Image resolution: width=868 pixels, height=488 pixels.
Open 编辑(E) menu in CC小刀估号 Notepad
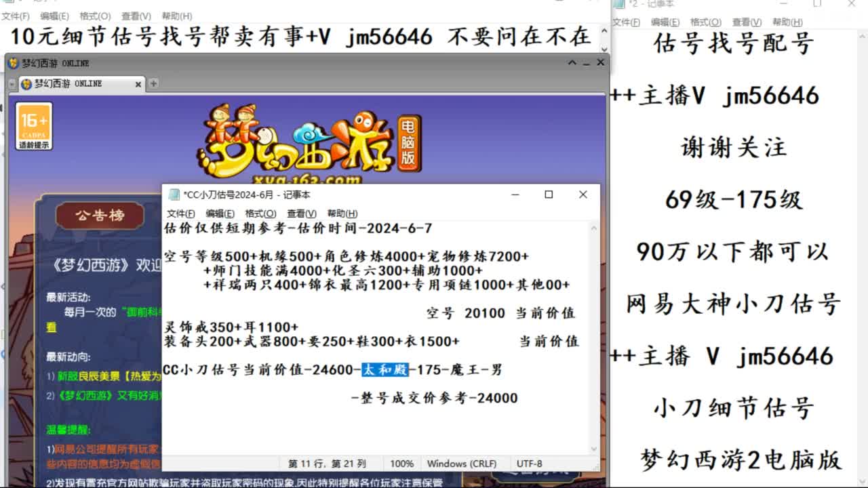tap(220, 213)
